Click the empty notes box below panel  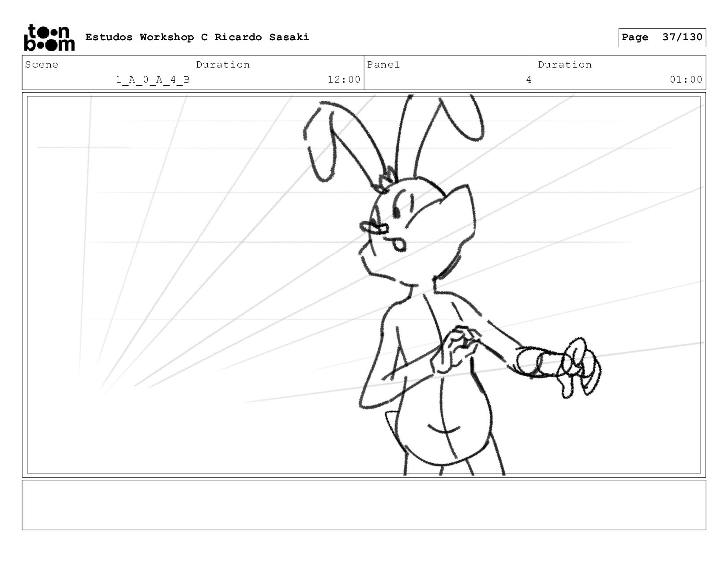point(364,505)
